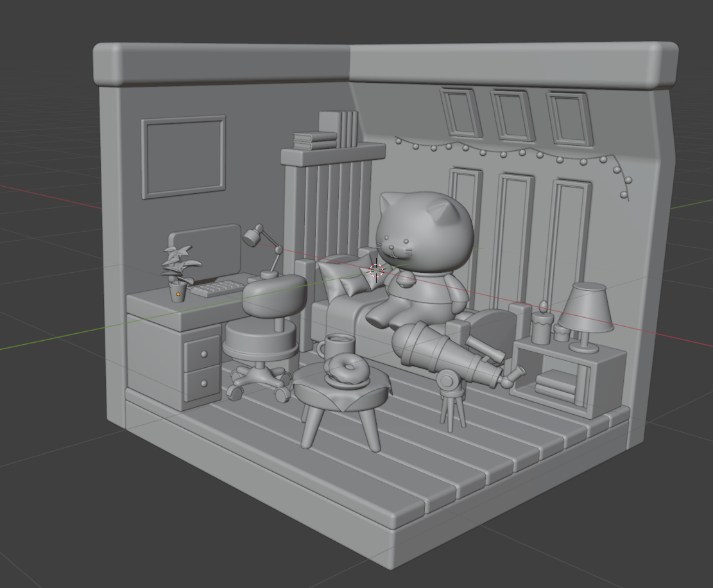This screenshot has height=588, width=713.
Task: Select the middle skylight window frame
Action: (513, 115)
